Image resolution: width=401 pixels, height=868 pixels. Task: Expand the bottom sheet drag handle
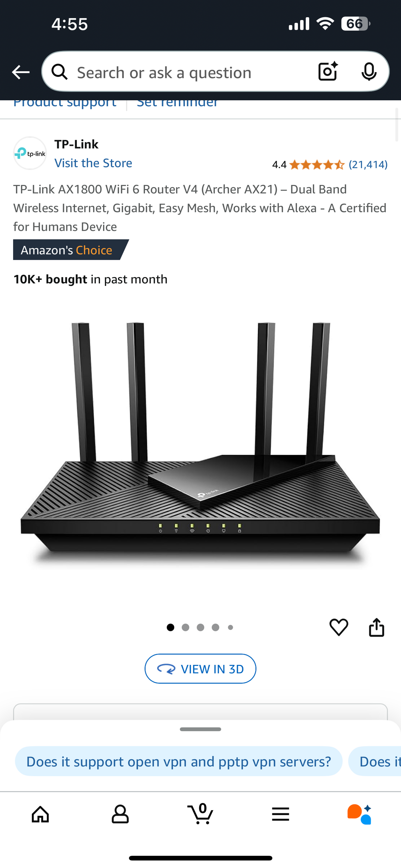point(200,729)
